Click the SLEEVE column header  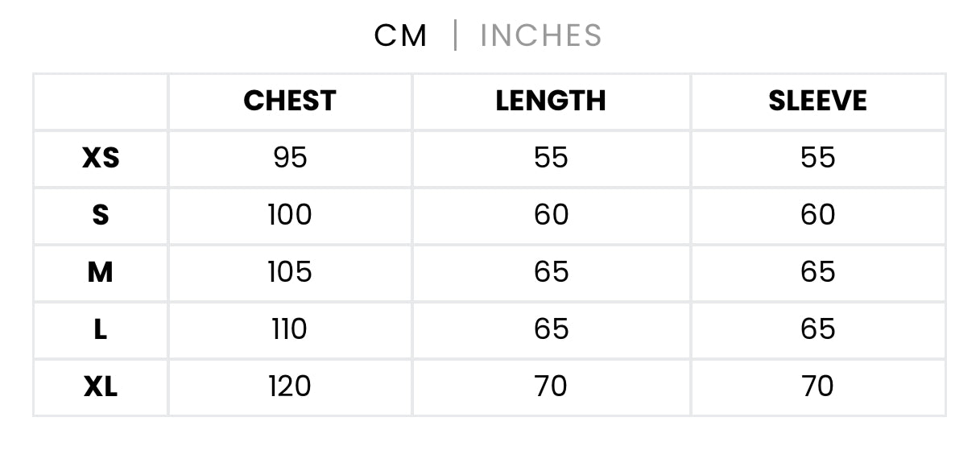click(x=817, y=101)
